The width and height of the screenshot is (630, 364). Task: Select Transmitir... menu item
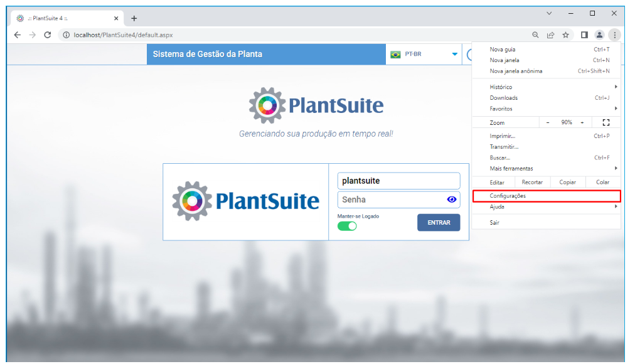pos(547,147)
